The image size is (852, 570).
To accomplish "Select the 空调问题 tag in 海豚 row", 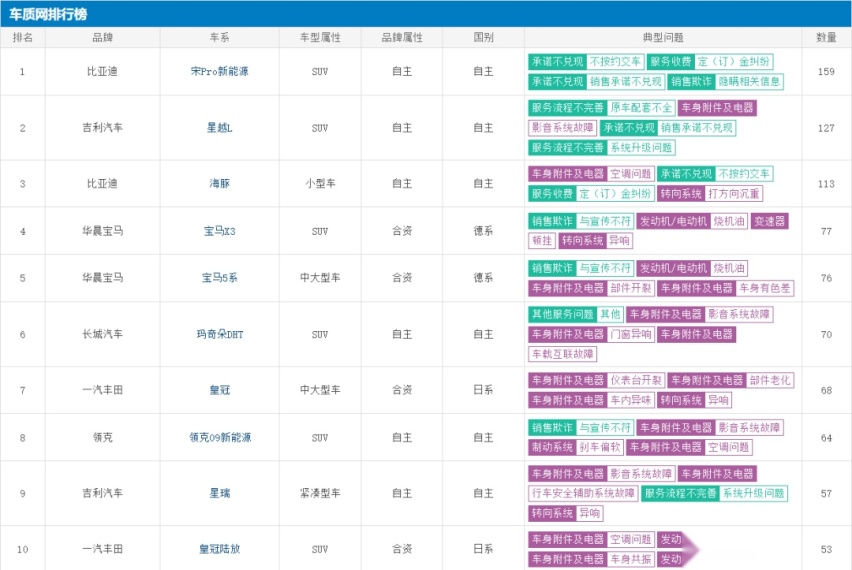I will pos(630,174).
